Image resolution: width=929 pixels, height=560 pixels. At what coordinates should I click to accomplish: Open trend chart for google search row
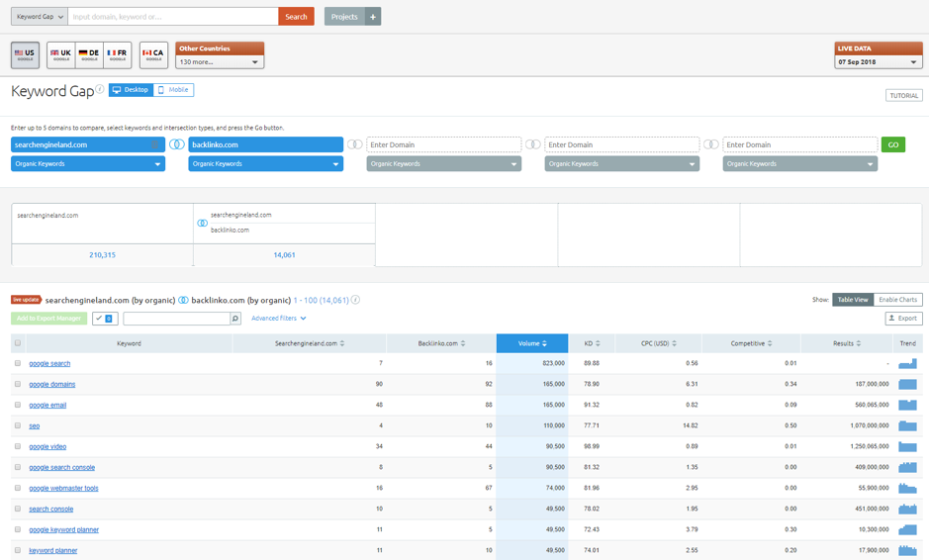pyautogui.click(x=907, y=363)
